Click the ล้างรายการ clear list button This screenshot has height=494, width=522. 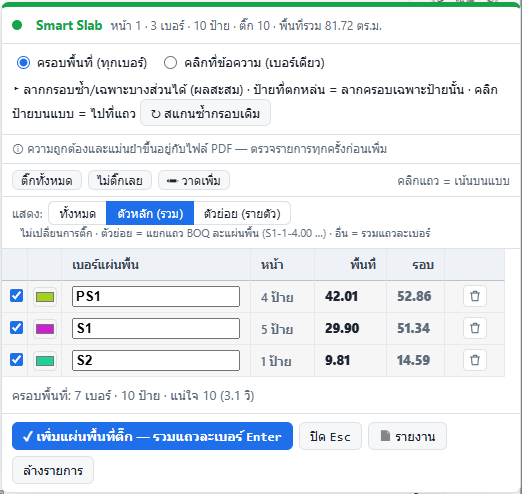click(x=53, y=470)
